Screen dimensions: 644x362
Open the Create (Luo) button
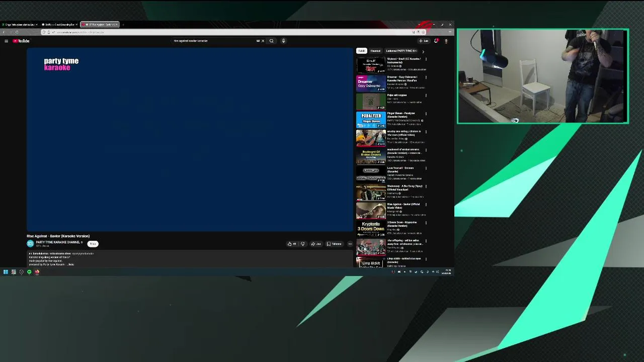(424, 41)
